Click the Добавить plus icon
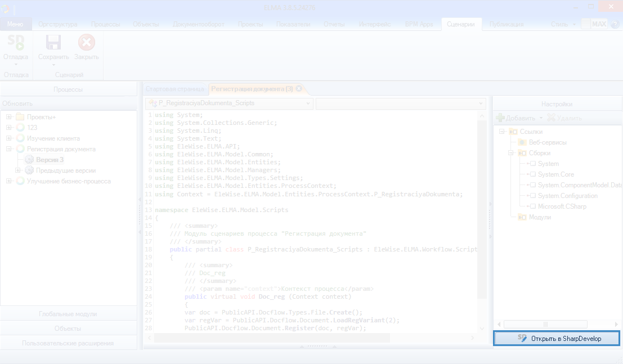Viewport: 623px width, 364px height. click(500, 118)
